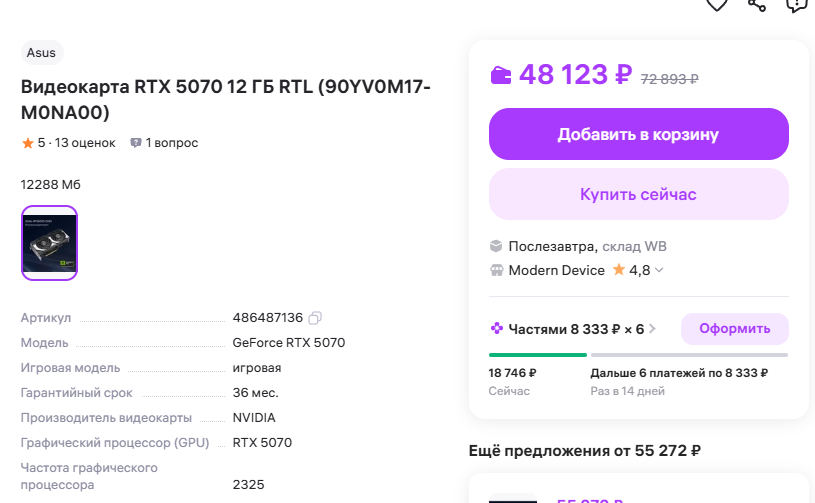This screenshot has height=503, width=815.
Task: Open the Asus brand tag
Action: tap(41, 53)
